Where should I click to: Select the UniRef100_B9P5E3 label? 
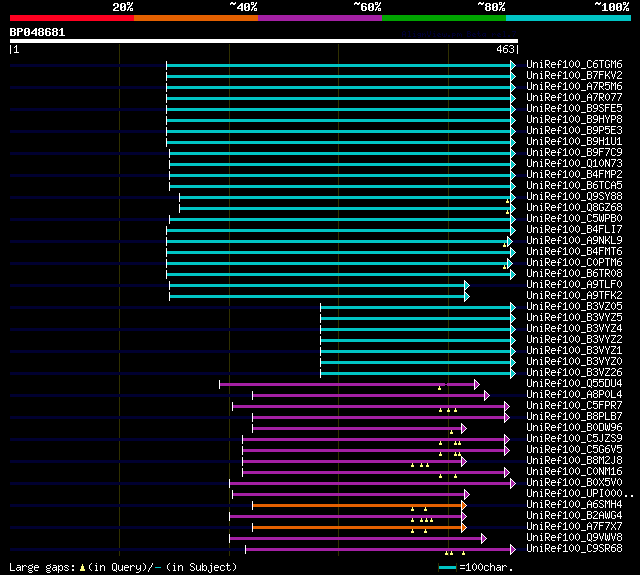[574, 131]
